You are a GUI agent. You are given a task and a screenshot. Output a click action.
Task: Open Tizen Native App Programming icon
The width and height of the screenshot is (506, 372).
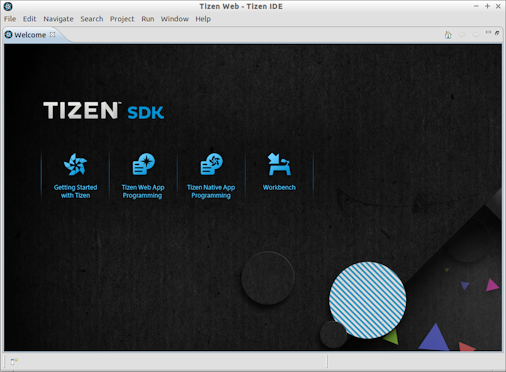click(211, 164)
